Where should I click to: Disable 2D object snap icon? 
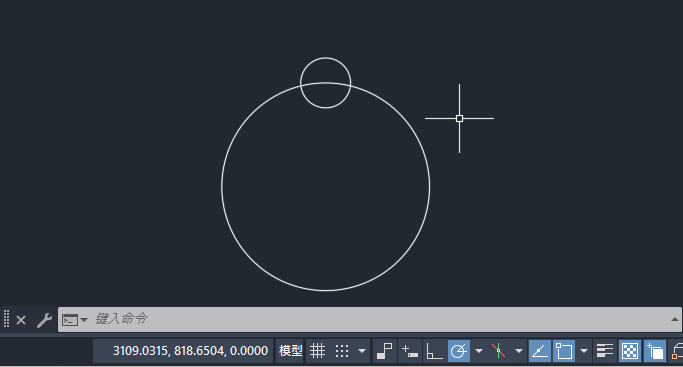tap(564, 351)
